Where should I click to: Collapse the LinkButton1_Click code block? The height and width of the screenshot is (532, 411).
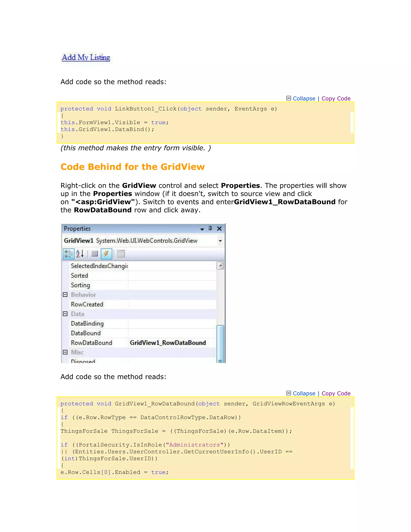coord(304,98)
